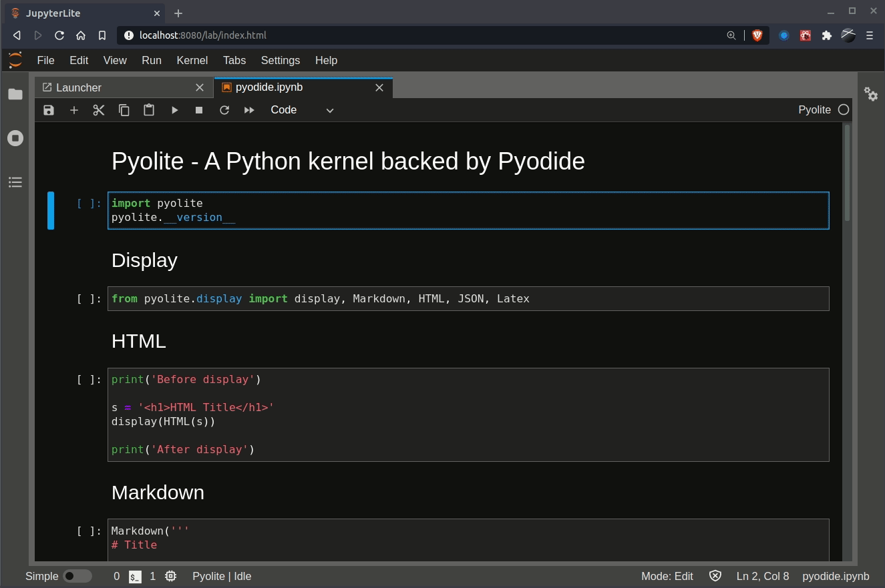Image resolution: width=885 pixels, height=588 pixels.
Task: Click Pyolite | Idle kernel status
Action: pyautogui.click(x=222, y=576)
